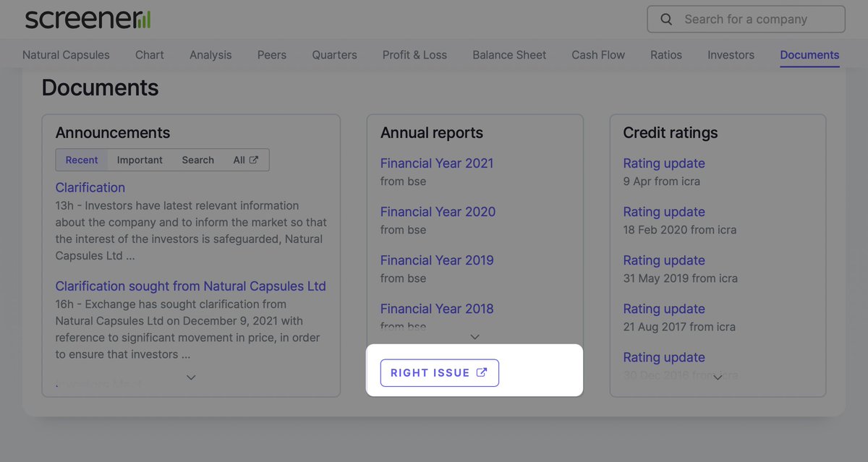The image size is (868, 462).
Task: Open Rating update dated 9 Apr
Action: pyautogui.click(x=664, y=163)
